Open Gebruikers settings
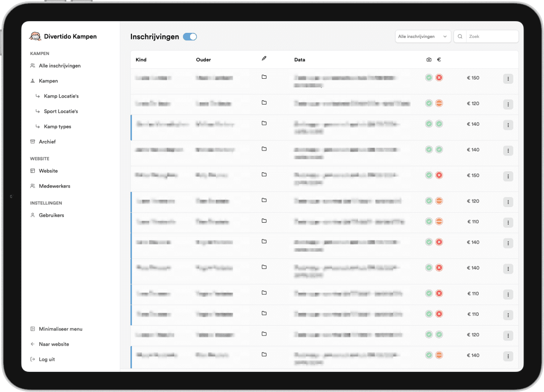The width and height of the screenshot is (544, 392). [x=51, y=215]
